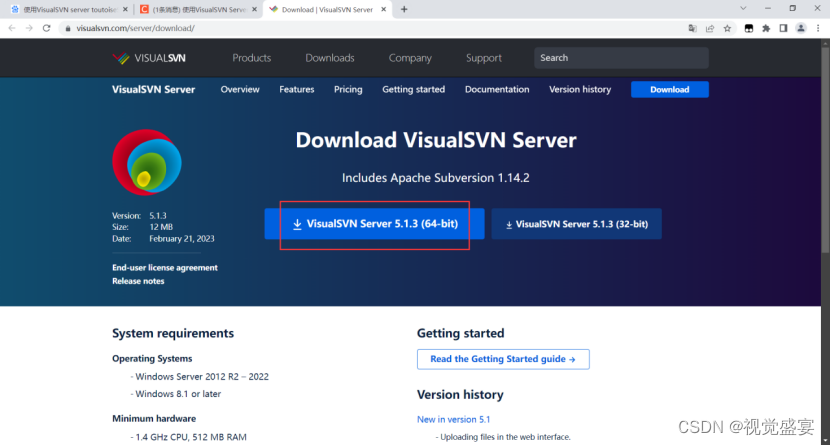Click the VisualSVN logo
Screen dimensions: 830x445
(149, 58)
